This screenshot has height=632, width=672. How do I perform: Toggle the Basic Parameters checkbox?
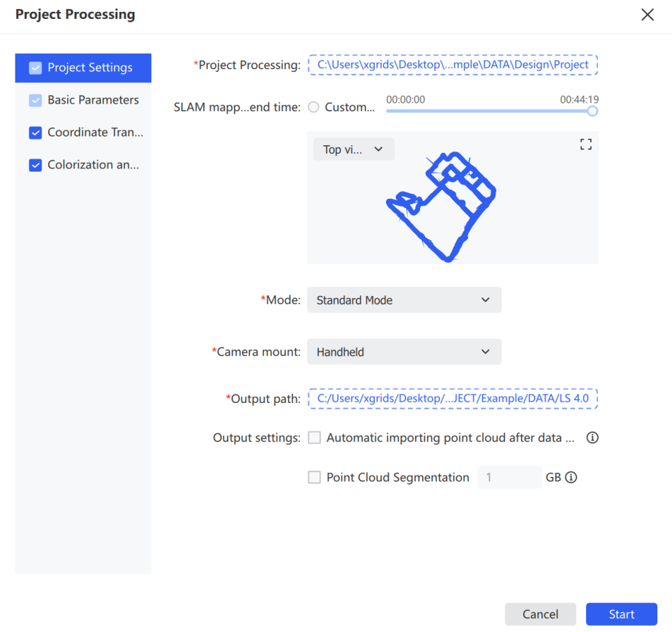pyautogui.click(x=36, y=101)
